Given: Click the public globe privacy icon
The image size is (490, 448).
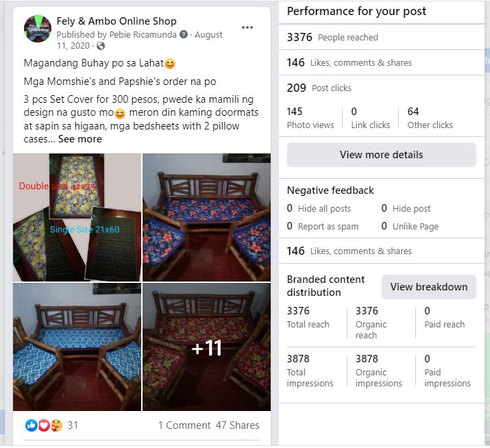Looking at the screenshot, I should point(101,46).
